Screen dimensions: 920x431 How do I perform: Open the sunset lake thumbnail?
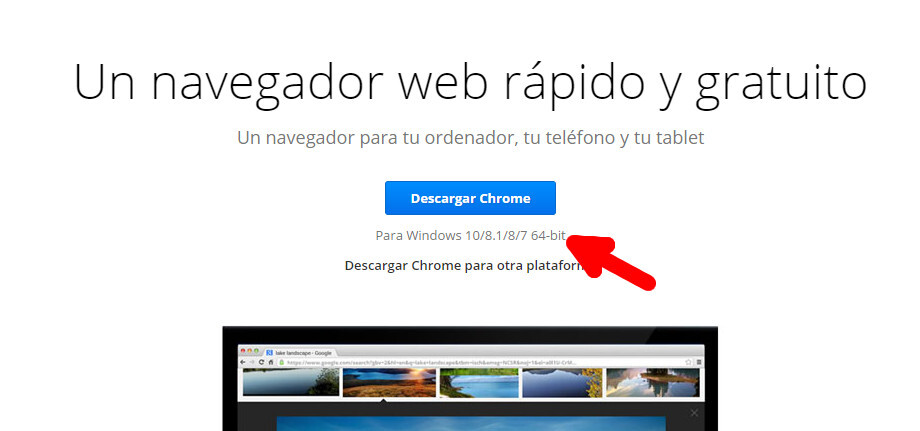pos(388,383)
